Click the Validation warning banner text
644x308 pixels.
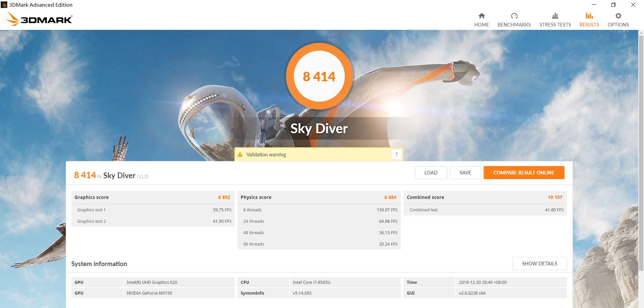coord(266,155)
